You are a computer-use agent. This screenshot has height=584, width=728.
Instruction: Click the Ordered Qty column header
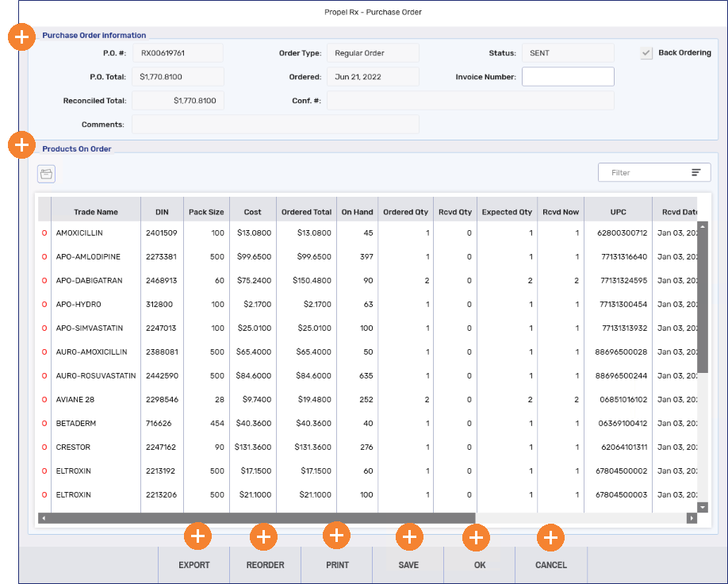405,212
